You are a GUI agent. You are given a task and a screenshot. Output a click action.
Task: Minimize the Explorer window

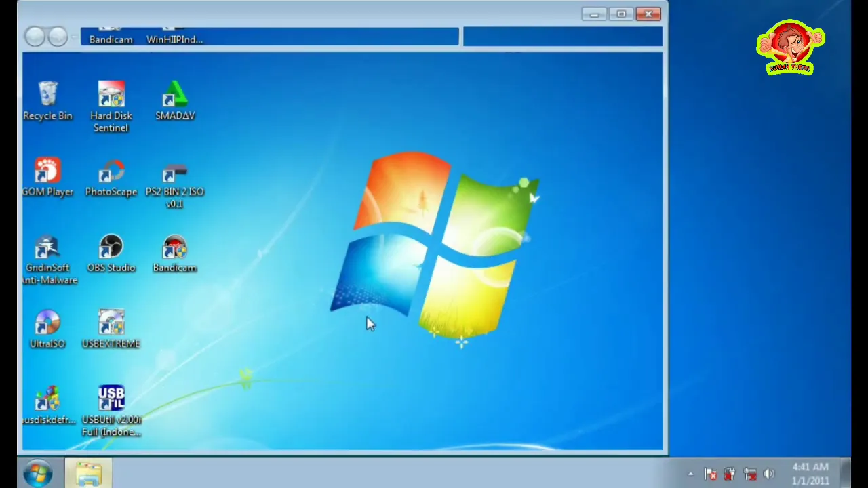click(x=594, y=14)
